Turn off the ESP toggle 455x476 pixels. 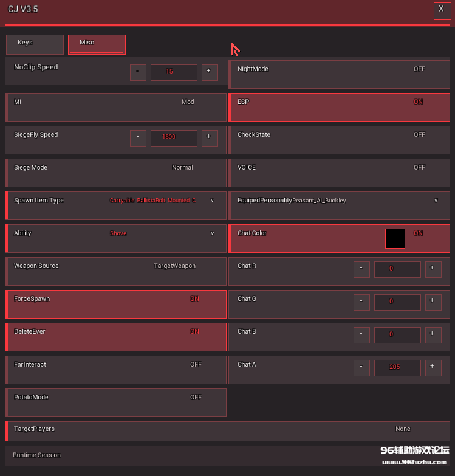(339, 107)
